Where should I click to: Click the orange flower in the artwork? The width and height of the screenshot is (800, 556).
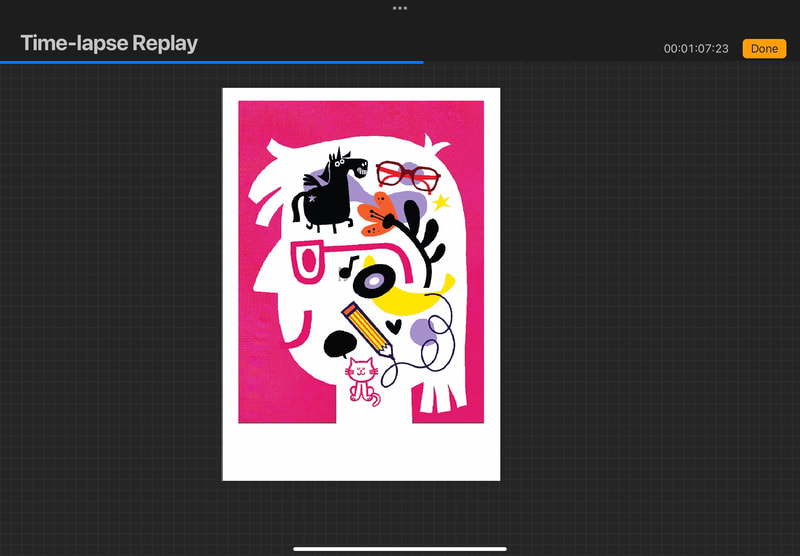(x=378, y=212)
